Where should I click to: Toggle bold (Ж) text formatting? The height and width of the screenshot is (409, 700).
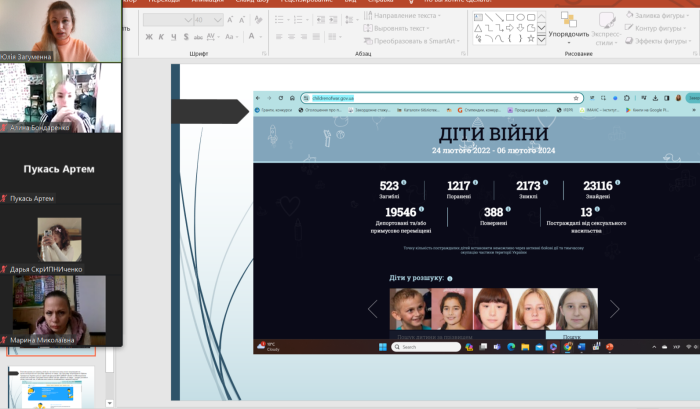pyautogui.click(x=147, y=36)
